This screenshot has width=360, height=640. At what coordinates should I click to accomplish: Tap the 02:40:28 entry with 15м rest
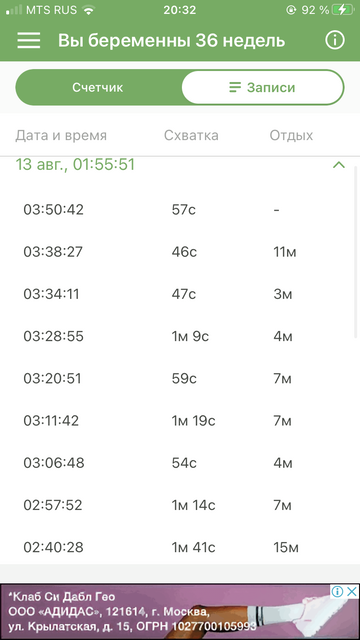(178, 547)
